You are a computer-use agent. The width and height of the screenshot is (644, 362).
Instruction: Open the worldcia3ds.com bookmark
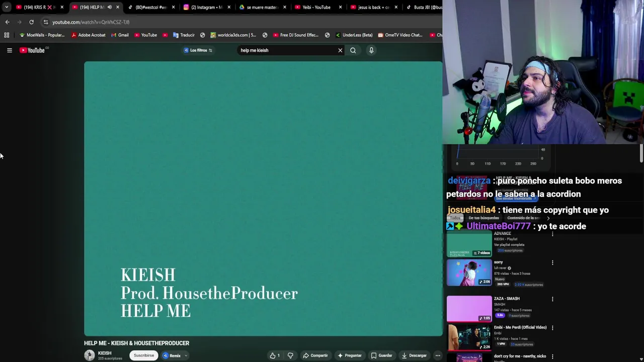(x=233, y=35)
